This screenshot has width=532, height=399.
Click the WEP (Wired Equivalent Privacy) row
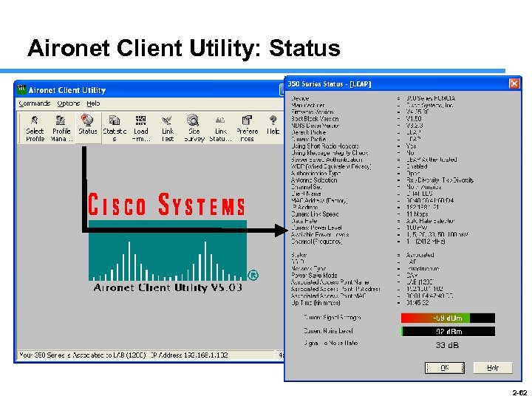pyautogui.click(x=359, y=166)
